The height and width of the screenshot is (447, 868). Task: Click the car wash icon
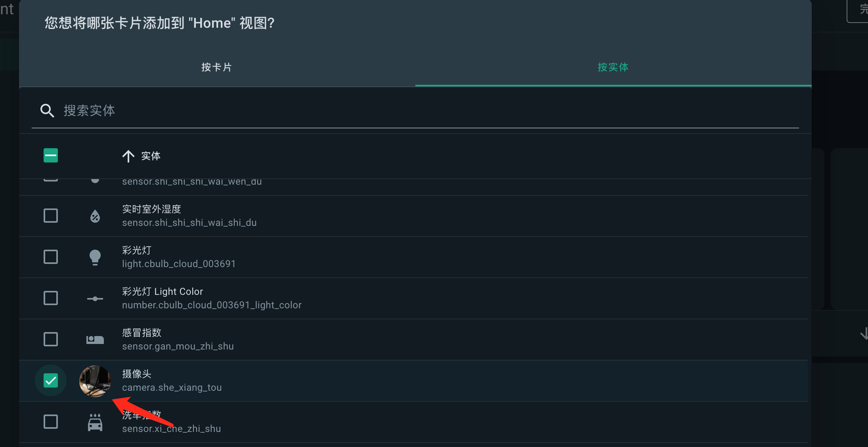(x=95, y=422)
